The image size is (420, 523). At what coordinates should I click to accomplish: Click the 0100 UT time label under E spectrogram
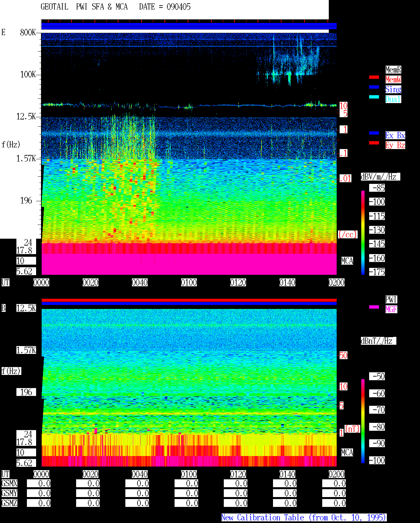pyautogui.click(x=189, y=282)
